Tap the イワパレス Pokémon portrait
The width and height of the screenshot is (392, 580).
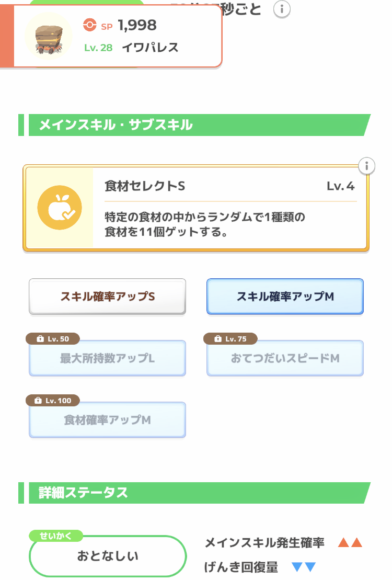click(x=49, y=36)
